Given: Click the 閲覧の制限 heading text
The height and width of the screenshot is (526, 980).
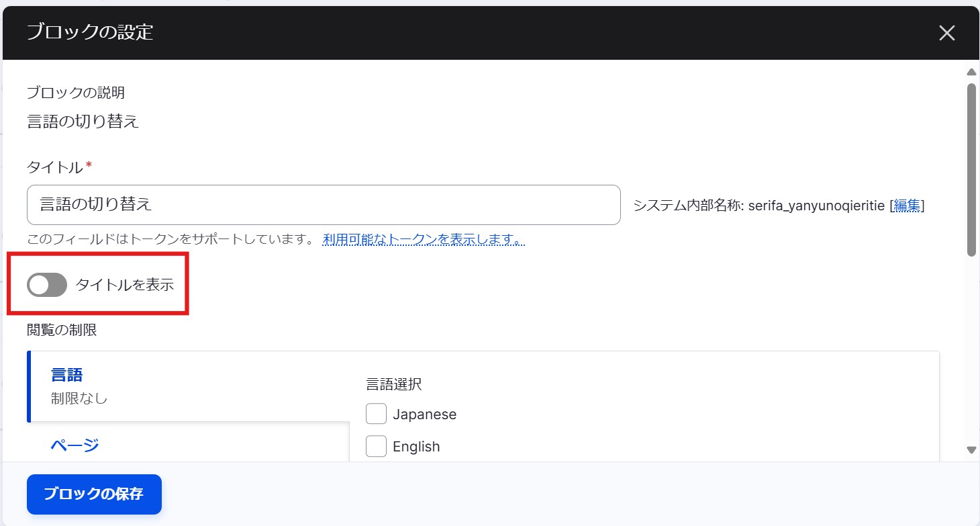Looking at the screenshot, I should point(62,330).
